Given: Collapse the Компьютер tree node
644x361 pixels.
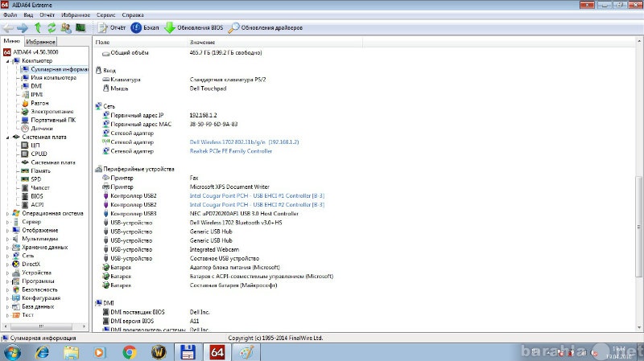Looking at the screenshot, I should point(7,61).
